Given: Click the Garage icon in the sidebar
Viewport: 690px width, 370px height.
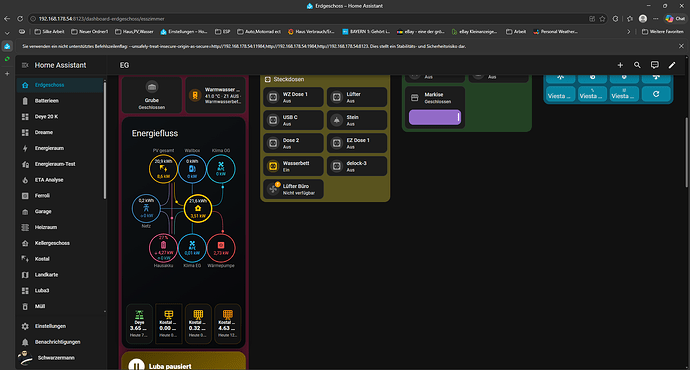Looking at the screenshot, I should click(25, 212).
